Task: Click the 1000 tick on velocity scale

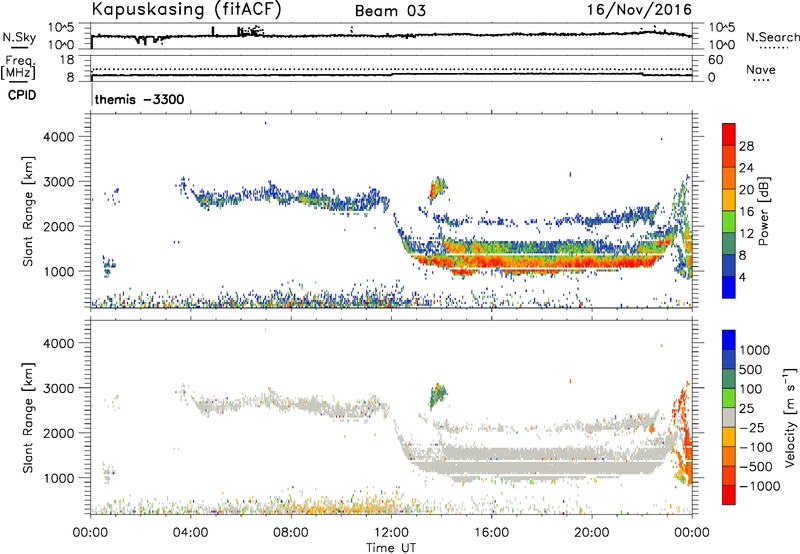Action: pyautogui.click(x=754, y=350)
